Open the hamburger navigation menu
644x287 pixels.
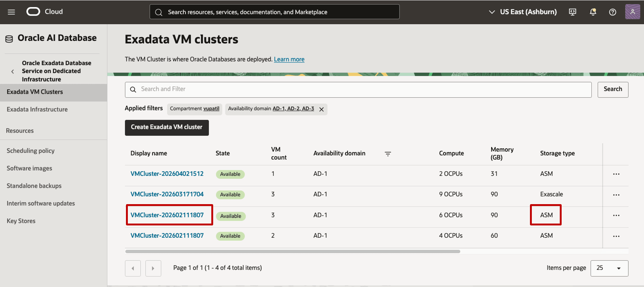click(12, 12)
